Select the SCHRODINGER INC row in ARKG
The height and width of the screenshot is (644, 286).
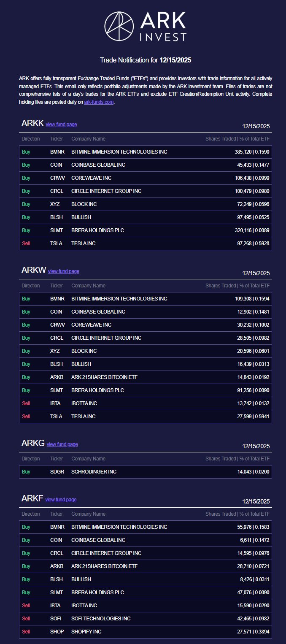146,472
